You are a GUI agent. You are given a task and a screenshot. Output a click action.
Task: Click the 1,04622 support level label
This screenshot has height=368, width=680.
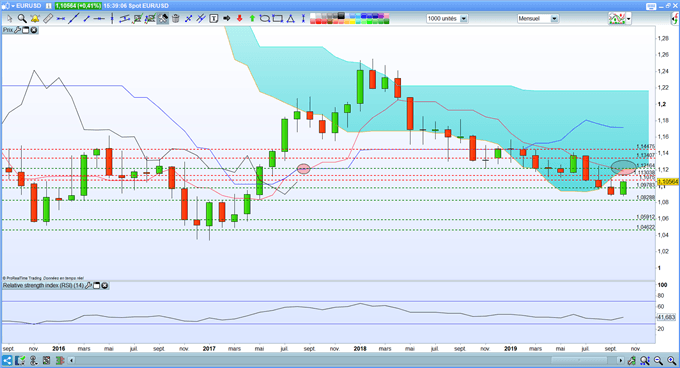pyautogui.click(x=646, y=227)
